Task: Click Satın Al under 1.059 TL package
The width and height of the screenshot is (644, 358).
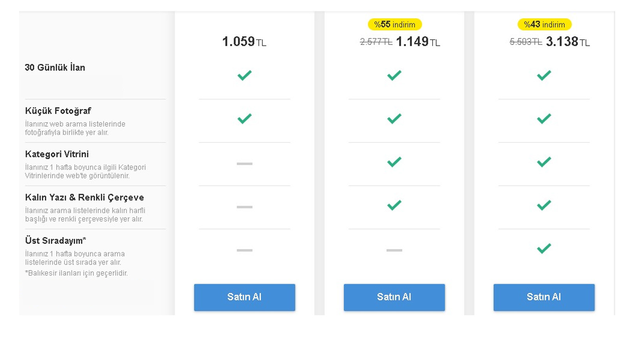Action: click(245, 297)
